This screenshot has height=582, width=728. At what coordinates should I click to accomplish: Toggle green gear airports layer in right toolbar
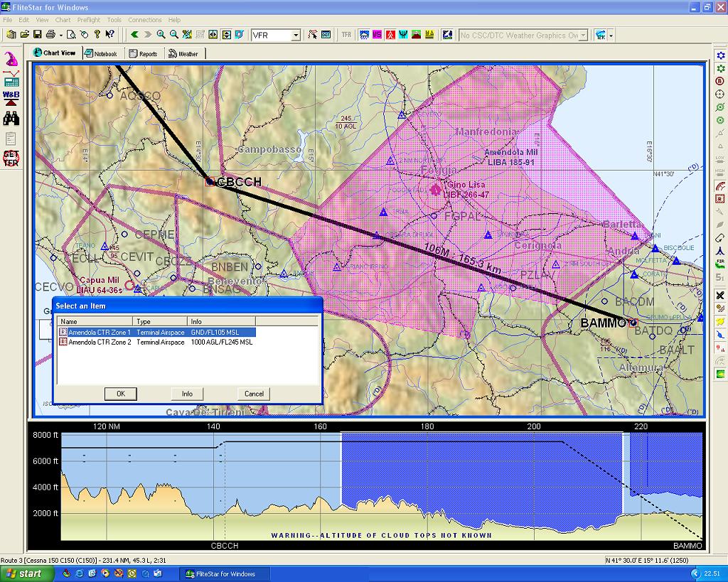point(720,68)
